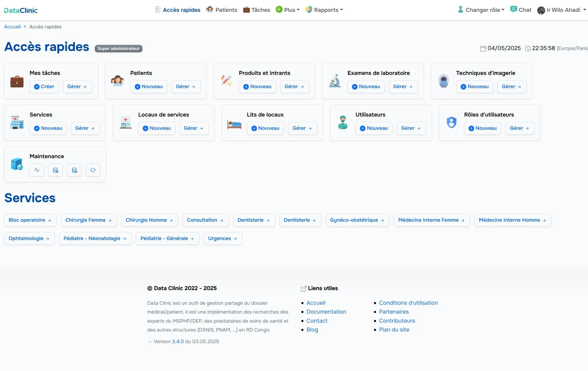Click Gérer under Produits et intrants
This screenshot has height=371, width=588.
tap(295, 87)
